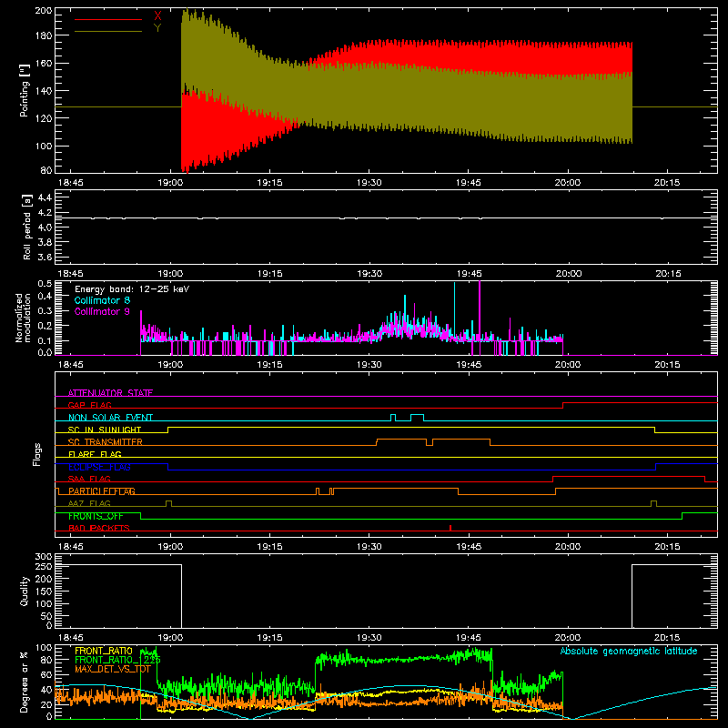Click the SAA_FLAG label
This screenshot has width=728, height=728.
point(89,479)
